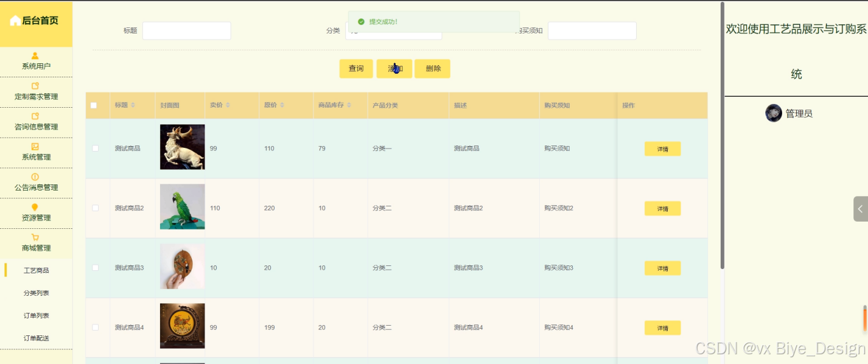Viewport: 868px width, 364px height.
Task: Click the page vertical scrollbar
Action: (x=722, y=135)
